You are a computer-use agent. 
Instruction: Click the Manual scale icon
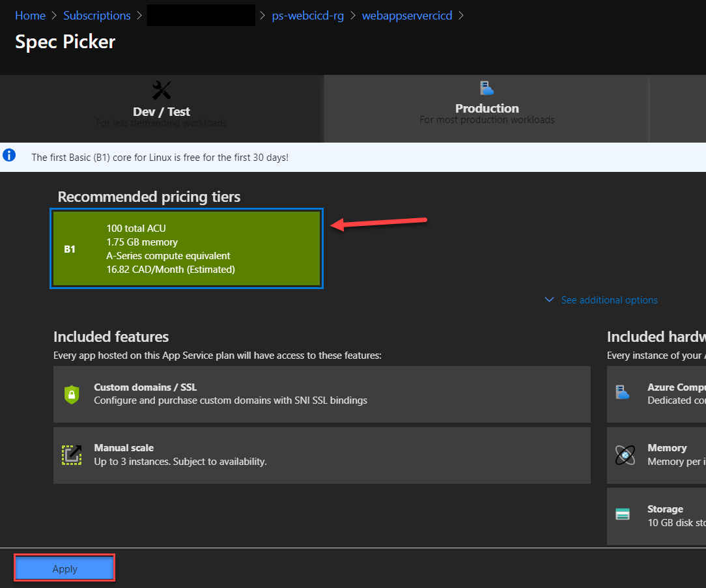click(x=72, y=455)
